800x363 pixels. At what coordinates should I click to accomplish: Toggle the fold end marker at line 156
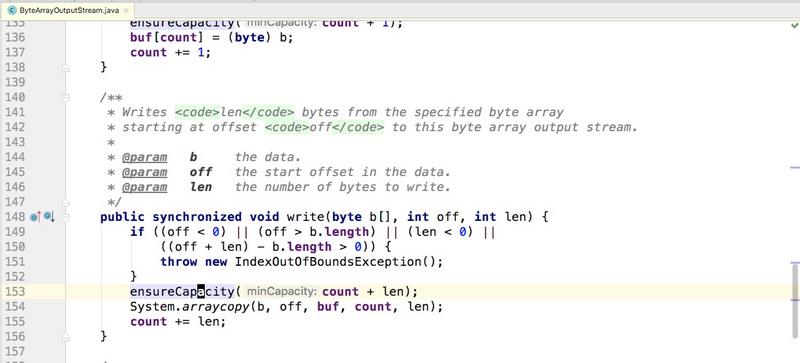click(x=65, y=336)
